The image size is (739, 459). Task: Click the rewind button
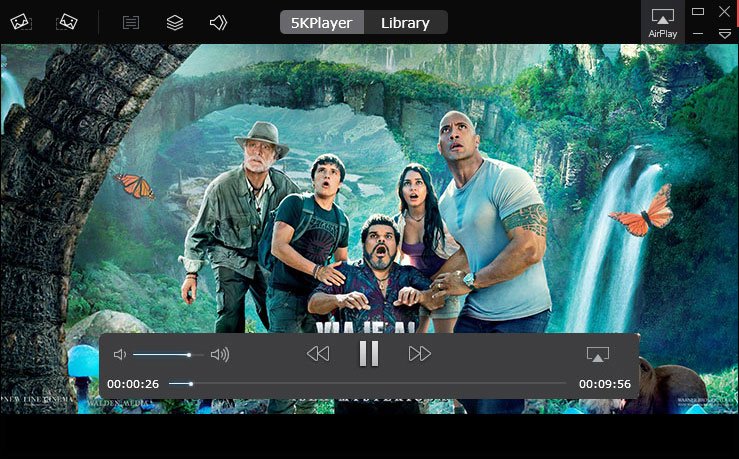coord(318,353)
